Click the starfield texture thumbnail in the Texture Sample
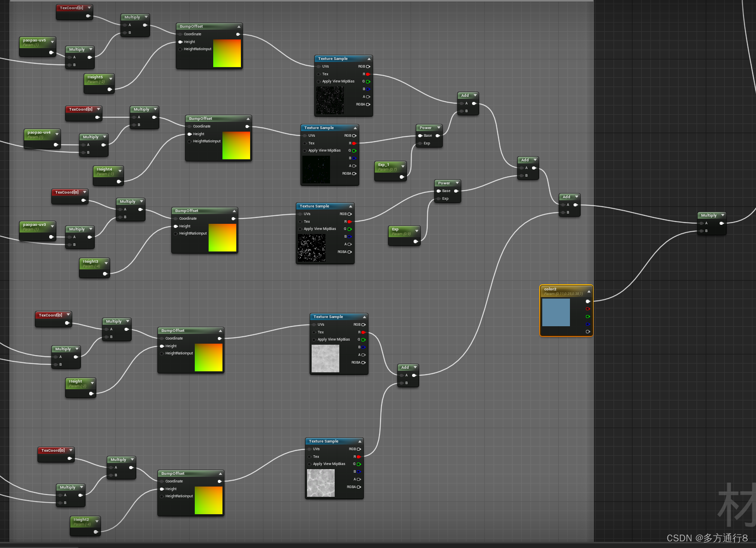This screenshot has height=548, width=756. (x=312, y=247)
